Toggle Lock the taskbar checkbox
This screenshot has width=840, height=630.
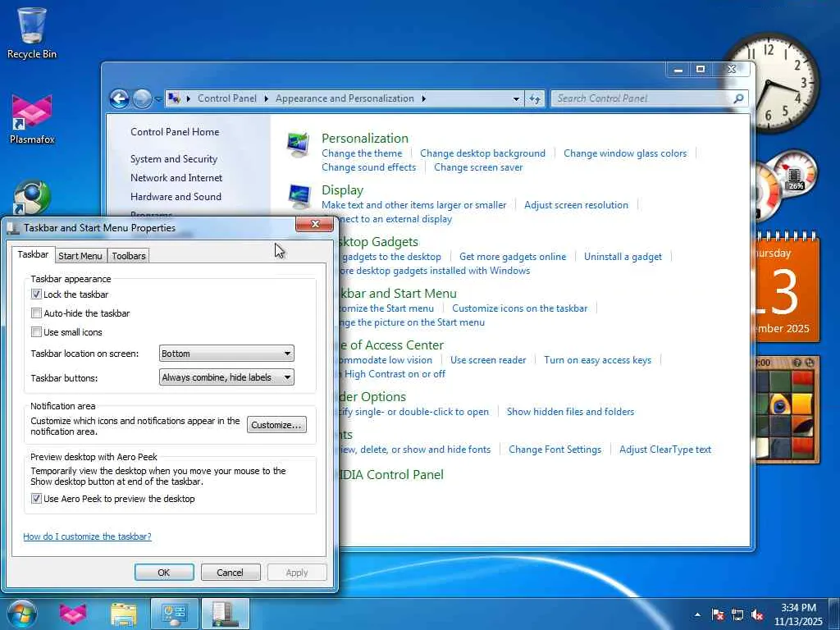(x=36, y=294)
